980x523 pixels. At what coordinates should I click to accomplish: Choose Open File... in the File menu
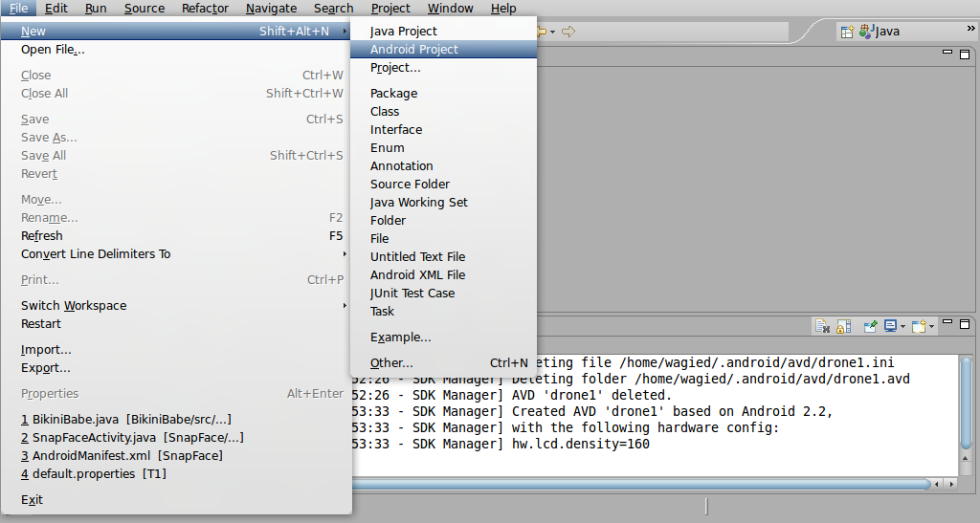pos(176,50)
